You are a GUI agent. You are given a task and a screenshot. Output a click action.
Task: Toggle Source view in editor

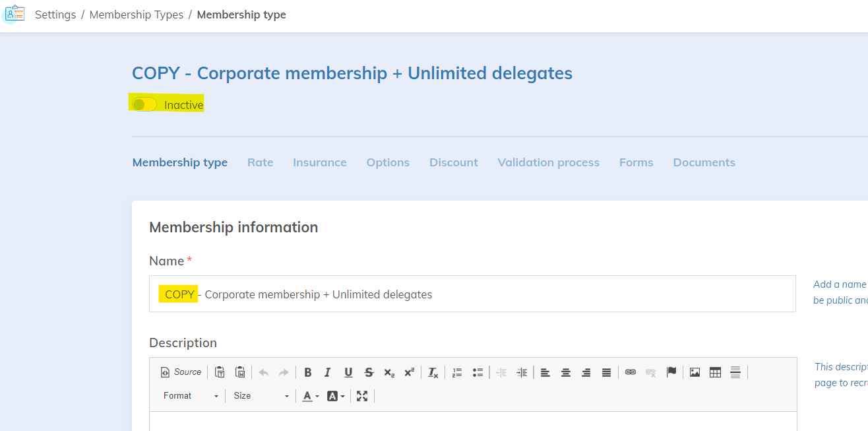181,372
